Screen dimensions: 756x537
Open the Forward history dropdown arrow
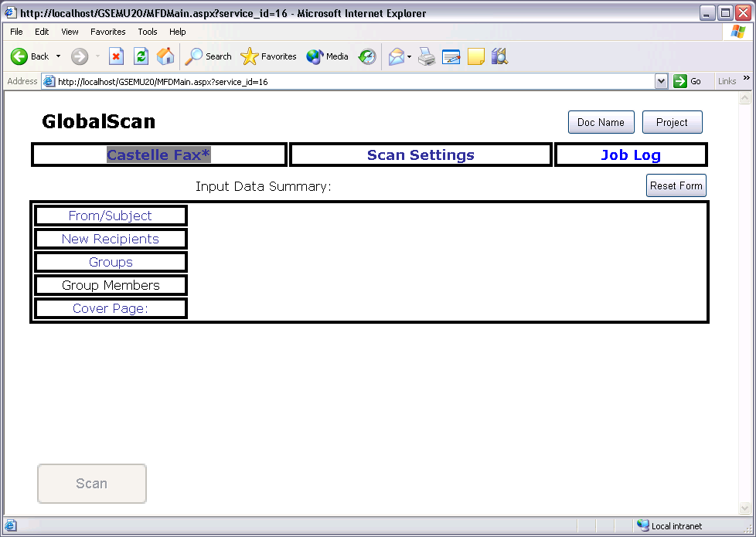pos(97,56)
